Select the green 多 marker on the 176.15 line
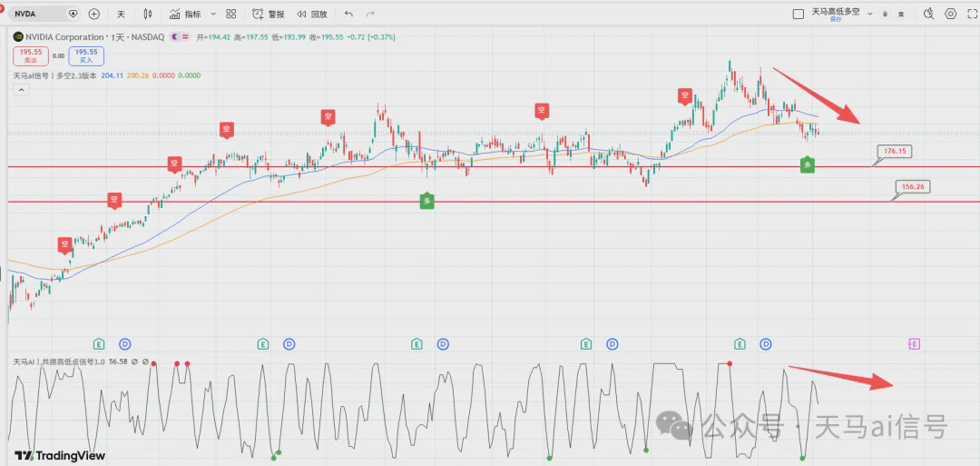The image size is (980, 466). pyautogui.click(x=808, y=164)
